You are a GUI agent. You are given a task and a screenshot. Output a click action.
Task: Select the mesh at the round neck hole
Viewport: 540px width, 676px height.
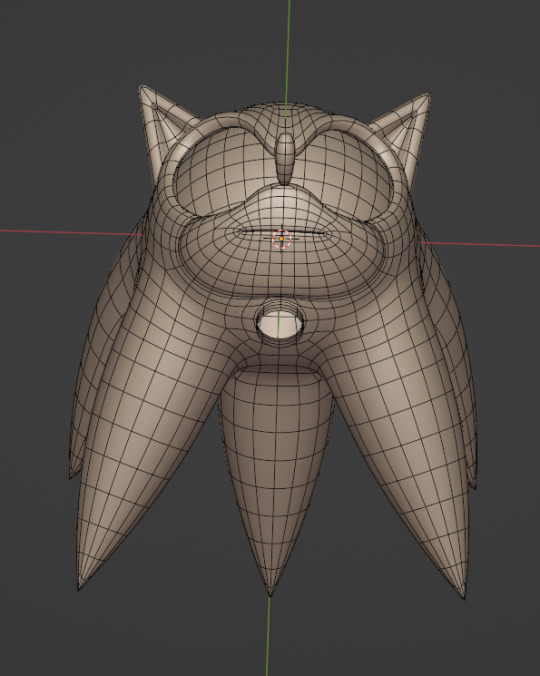coord(280,324)
